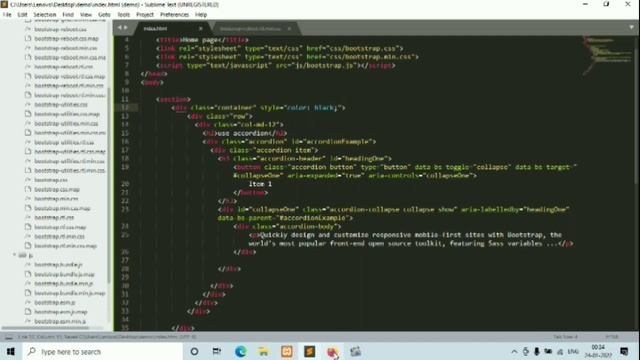Open bootstrap.css.map file
The height and width of the screenshot is (360, 640).
57,190
